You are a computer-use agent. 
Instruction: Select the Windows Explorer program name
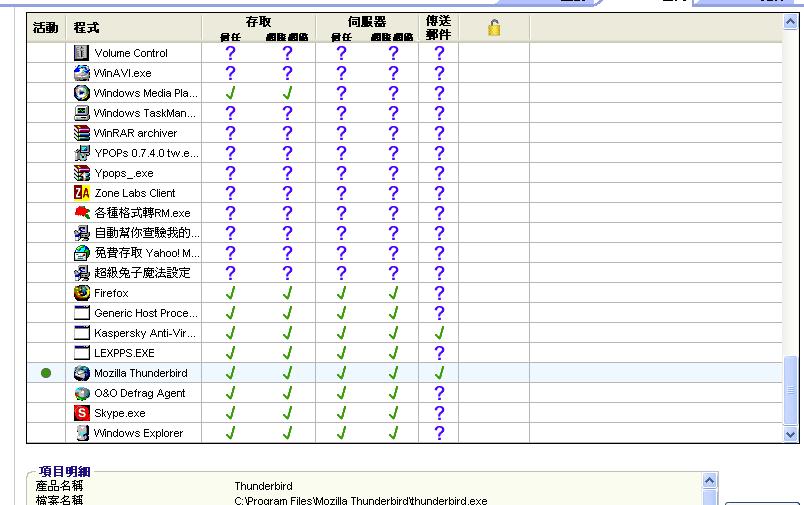tap(138, 433)
